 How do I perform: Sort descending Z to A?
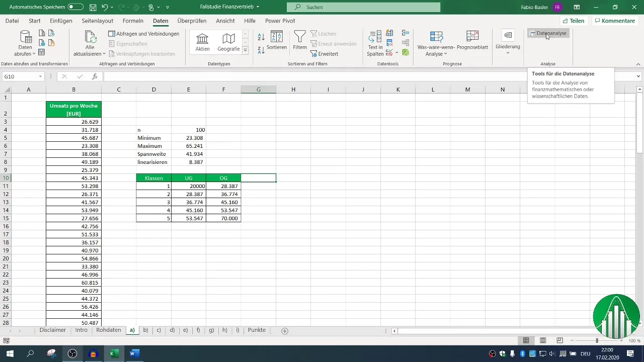click(261, 50)
